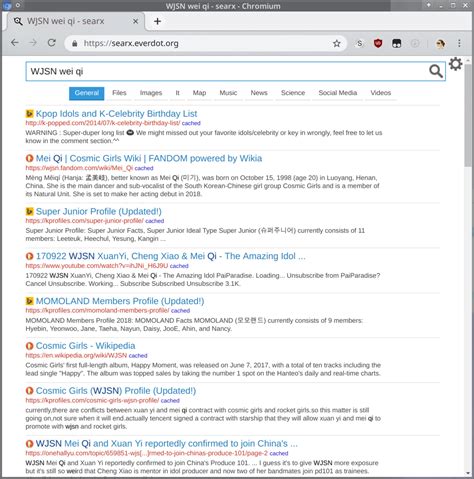Click favicon beside Super Junior Profile result

(29, 211)
